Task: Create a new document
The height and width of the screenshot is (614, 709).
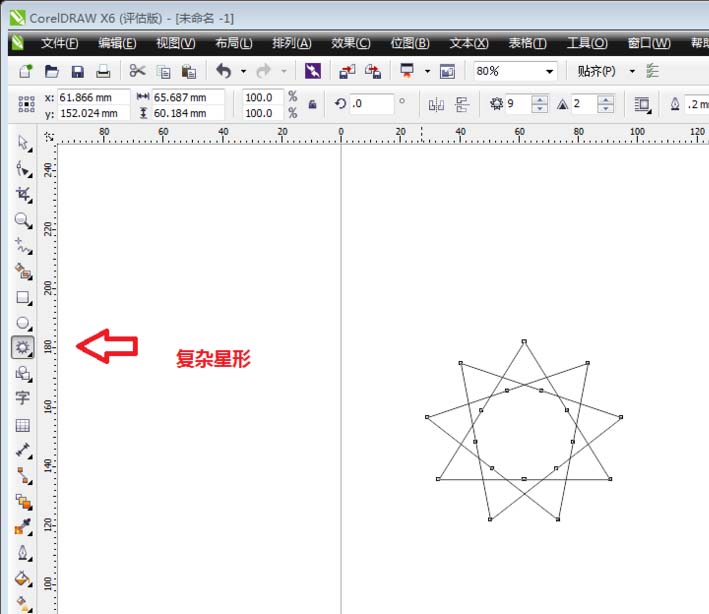Action: pyautogui.click(x=26, y=71)
